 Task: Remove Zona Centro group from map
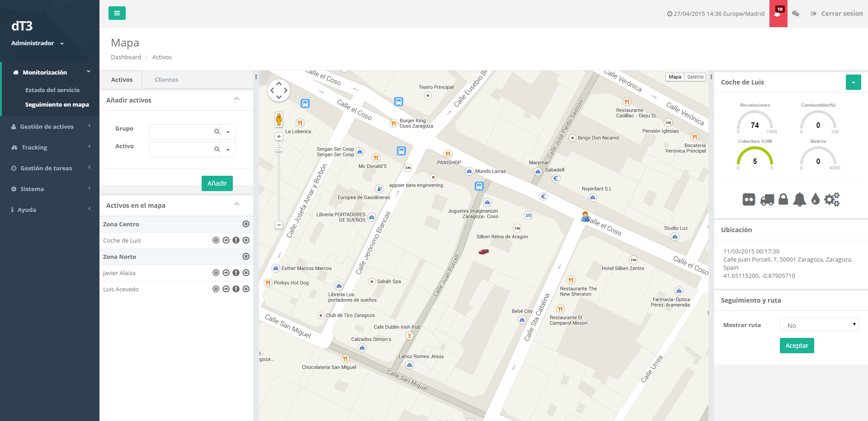pos(246,224)
